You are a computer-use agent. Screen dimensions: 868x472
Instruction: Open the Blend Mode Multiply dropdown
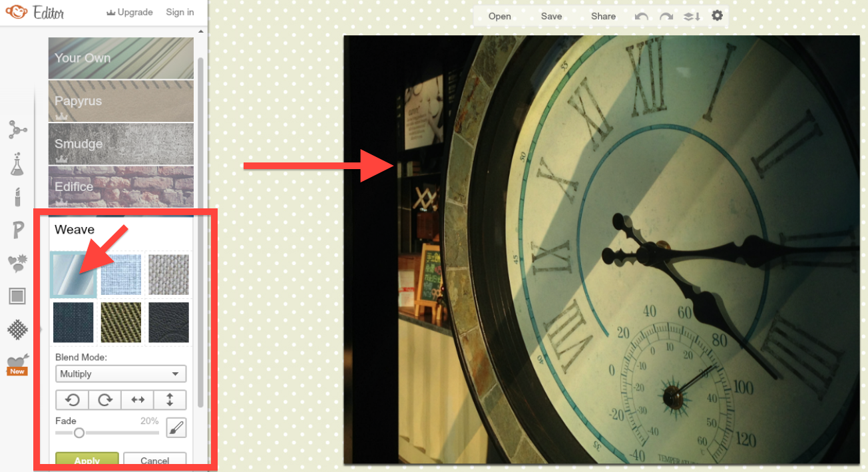pyautogui.click(x=120, y=373)
